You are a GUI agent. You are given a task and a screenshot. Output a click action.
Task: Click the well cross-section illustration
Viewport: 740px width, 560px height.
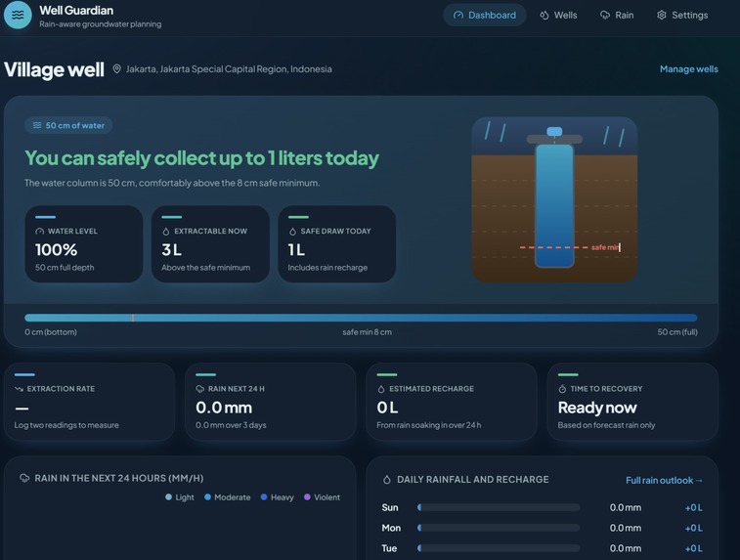pyautogui.click(x=554, y=199)
